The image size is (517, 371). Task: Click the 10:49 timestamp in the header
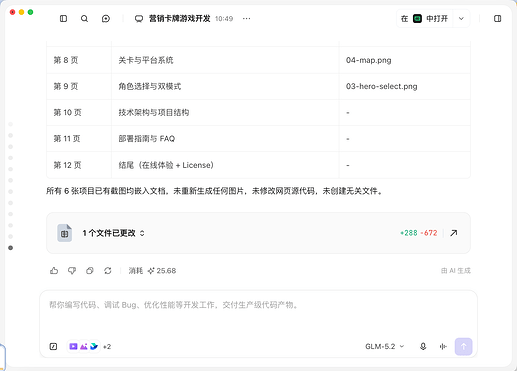(224, 19)
